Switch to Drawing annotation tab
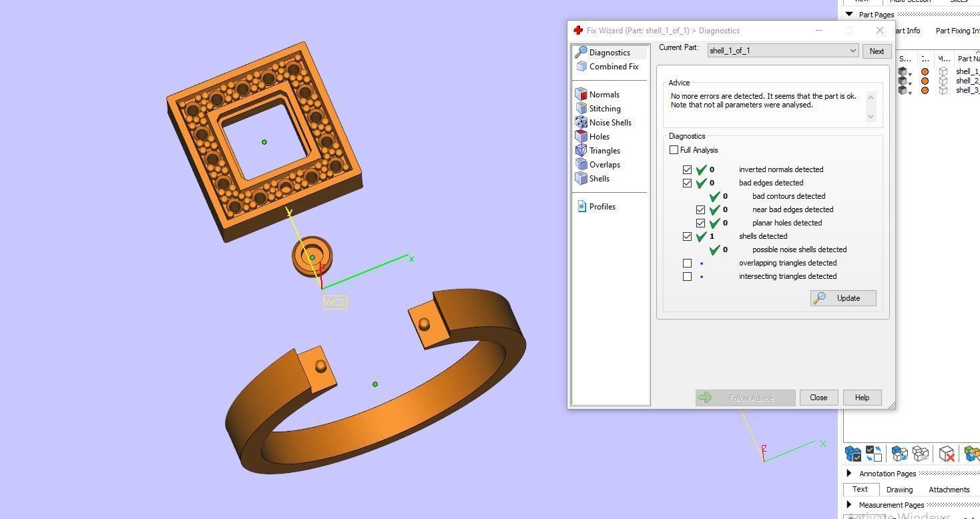 899,489
